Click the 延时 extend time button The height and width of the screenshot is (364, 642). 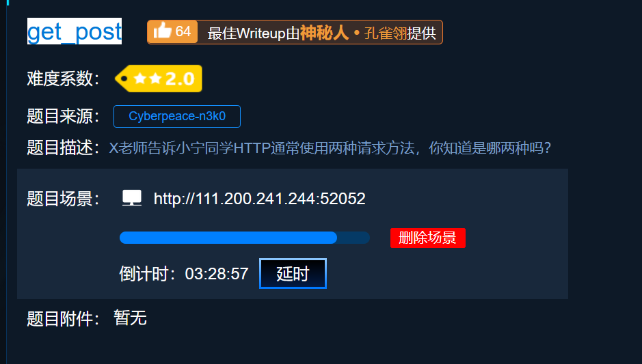(293, 274)
